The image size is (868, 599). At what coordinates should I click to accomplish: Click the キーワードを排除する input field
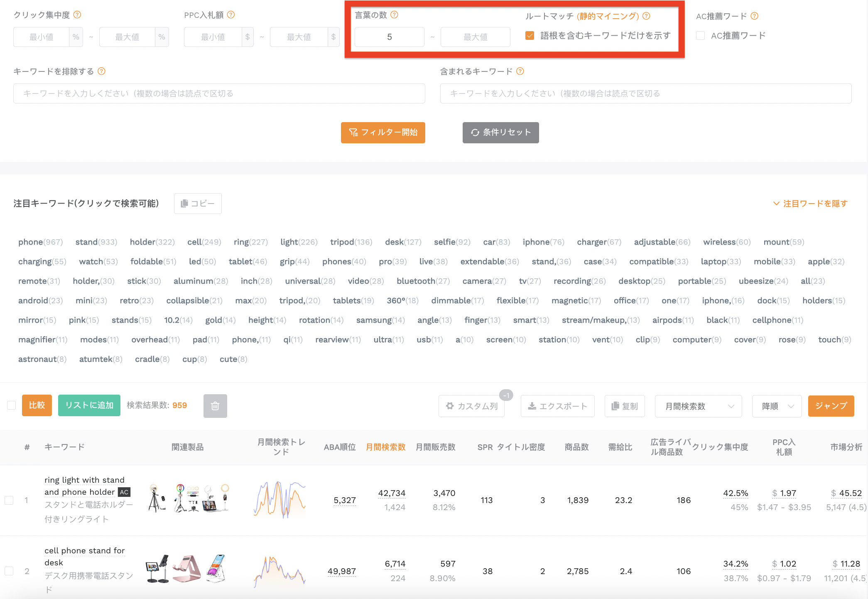tap(219, 93)
